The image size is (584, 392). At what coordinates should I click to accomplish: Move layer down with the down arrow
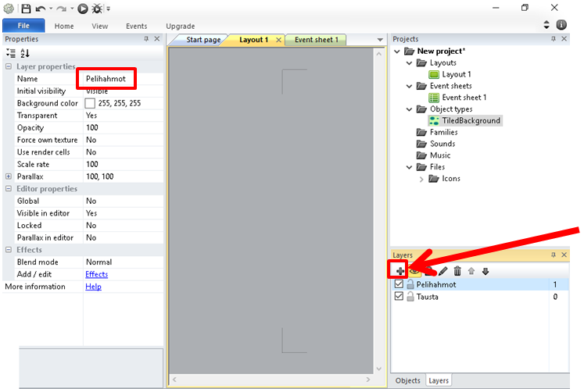coord(485,271)
